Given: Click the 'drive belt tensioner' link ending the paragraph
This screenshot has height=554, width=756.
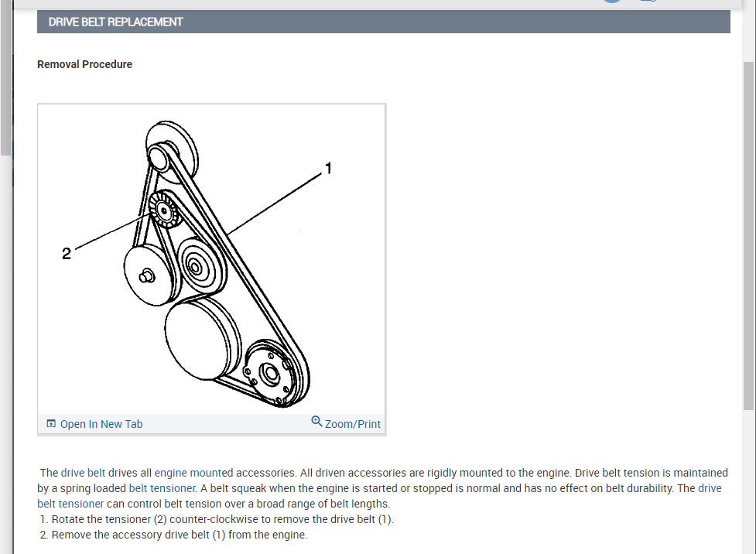Looking at the screenshot, I should [x=70, y=504].
